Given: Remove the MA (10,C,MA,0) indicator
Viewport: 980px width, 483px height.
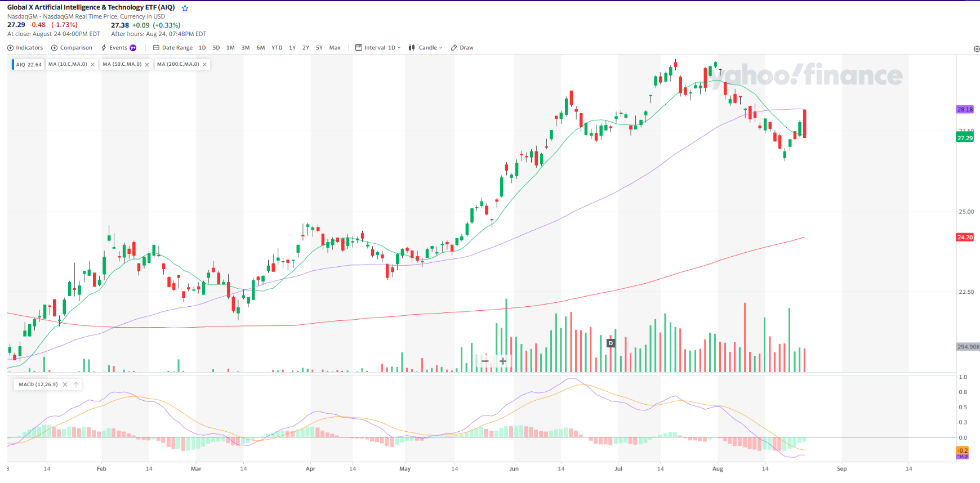Looking at the screenshot, I should [93, 64].
